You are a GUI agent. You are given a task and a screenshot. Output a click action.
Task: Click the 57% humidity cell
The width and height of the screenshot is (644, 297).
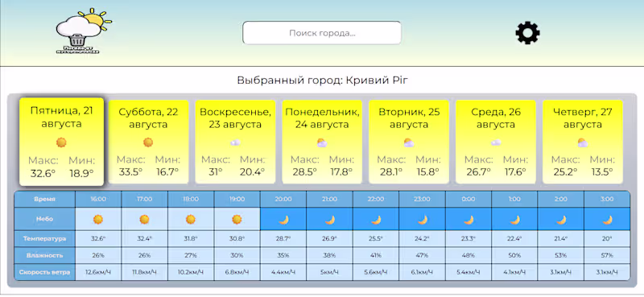(607, 255)
